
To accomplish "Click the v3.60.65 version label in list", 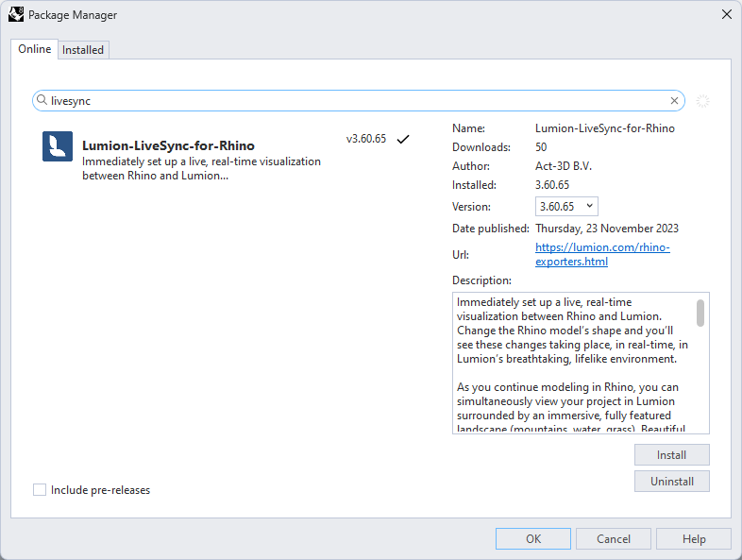I will (366, 139).
